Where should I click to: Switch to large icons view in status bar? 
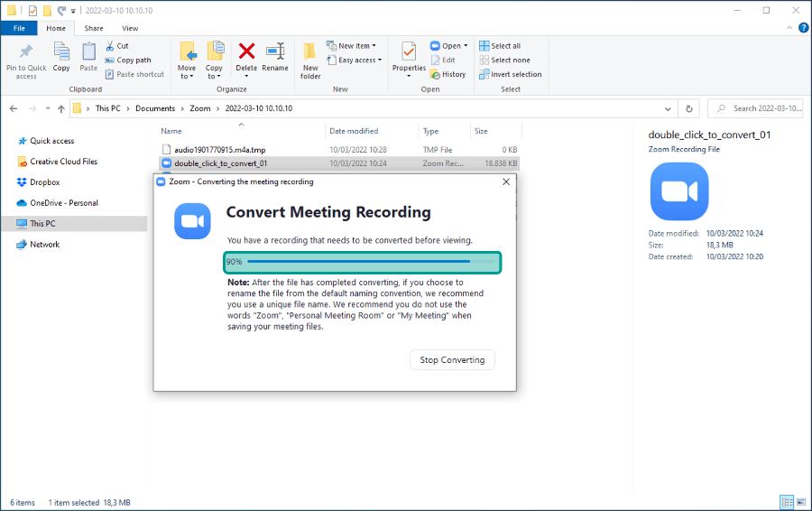800,502
